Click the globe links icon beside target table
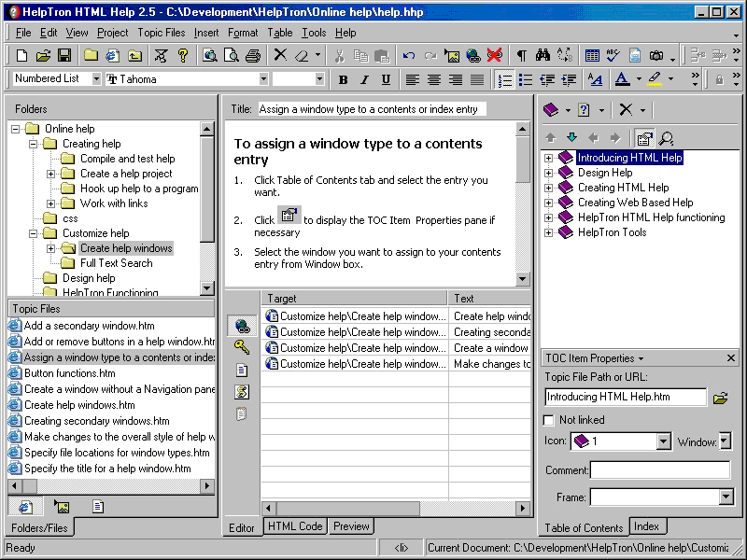This screenshot has height=560, width=747. 242,326
